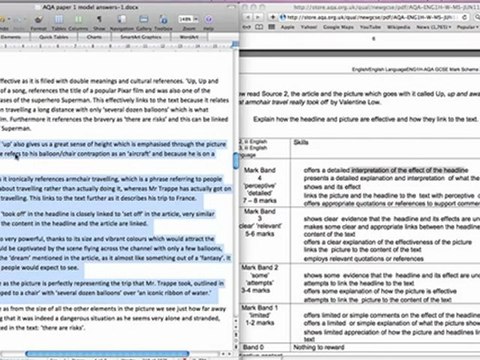The height and width of the screenshot is (360, 480).
Task: Click '5-6 marks' text
Action: (260, 234)
